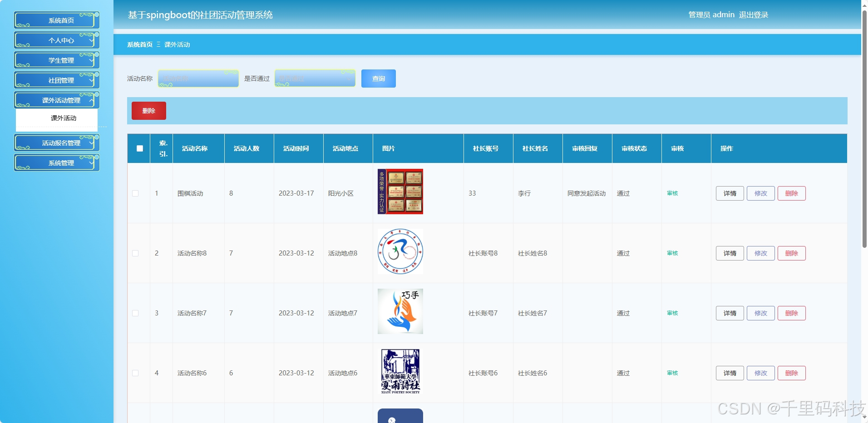This screenshot has width=868, height=423.
Task: Click 审核 link for 活动名称8
Action: tap(672, 253)
